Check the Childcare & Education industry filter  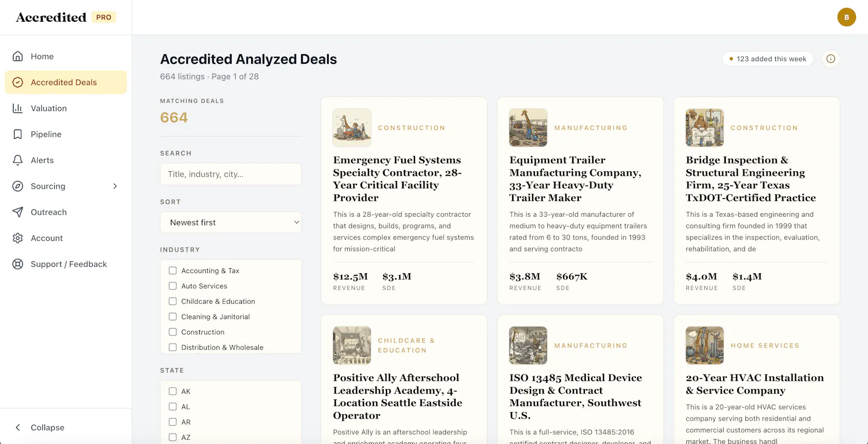coord(173,301)
